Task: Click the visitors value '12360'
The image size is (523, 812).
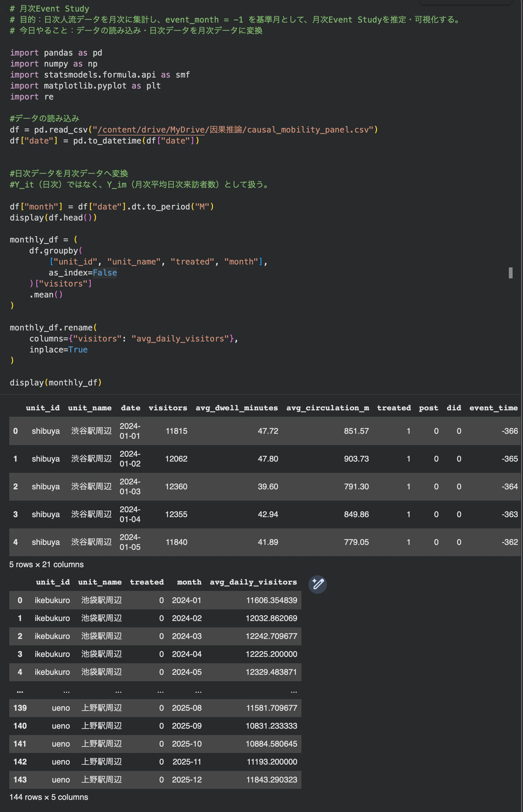Action: click(176, 487)
